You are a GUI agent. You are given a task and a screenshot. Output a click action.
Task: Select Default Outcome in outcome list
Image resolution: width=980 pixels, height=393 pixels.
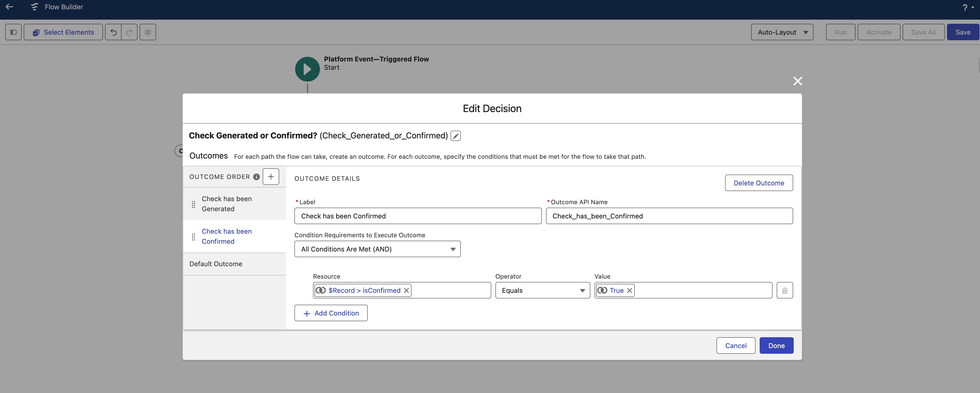tap(216, 264)
